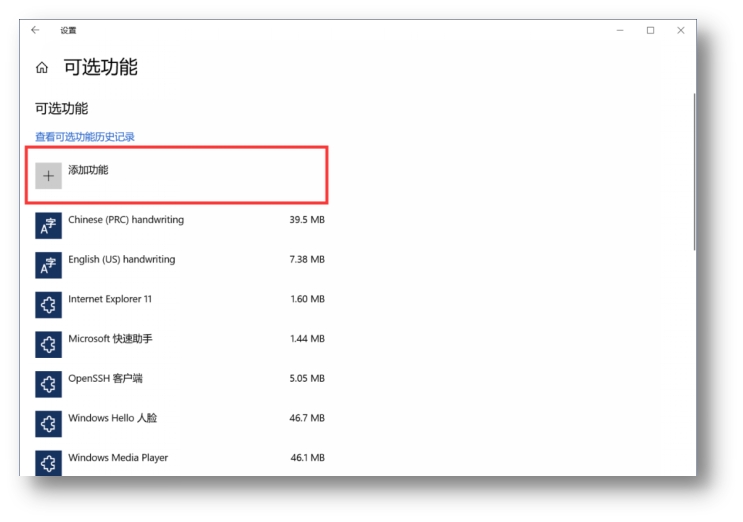Click the Windows Hello 人脸 feature icon
This screenshot has width=743, height=522.
48,424
